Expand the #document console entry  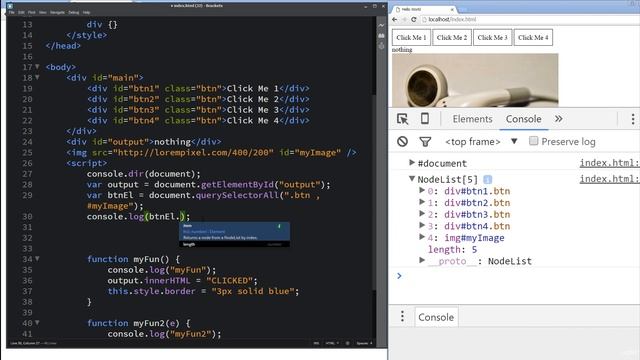tap(412, 162)
